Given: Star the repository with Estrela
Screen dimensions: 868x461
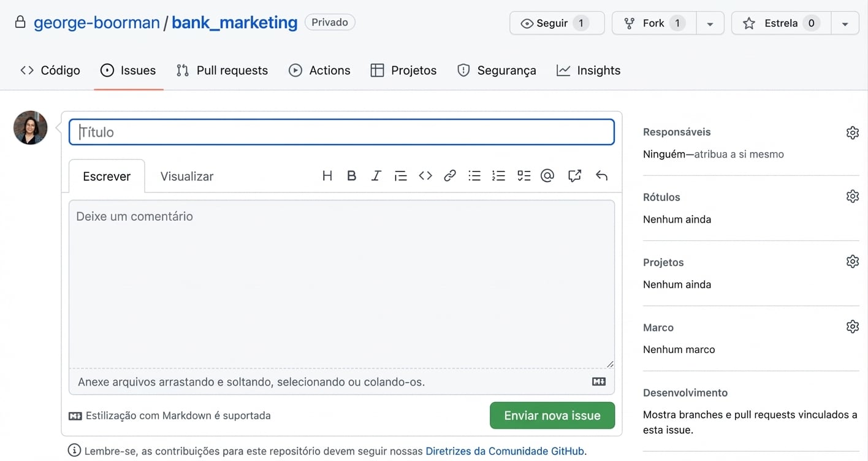Looking at the screenshot, I should 782,23.
